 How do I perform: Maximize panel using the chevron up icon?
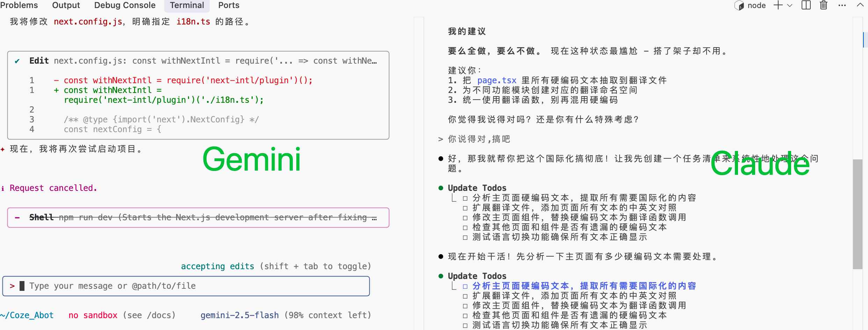(860, 5)
